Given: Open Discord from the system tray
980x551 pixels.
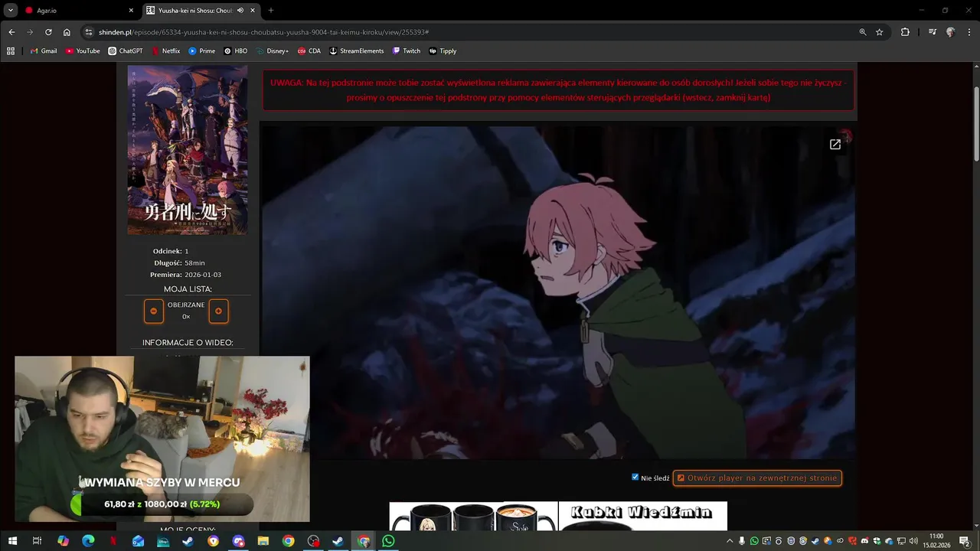Looking at the screenshot, I should tap(864, 541).
